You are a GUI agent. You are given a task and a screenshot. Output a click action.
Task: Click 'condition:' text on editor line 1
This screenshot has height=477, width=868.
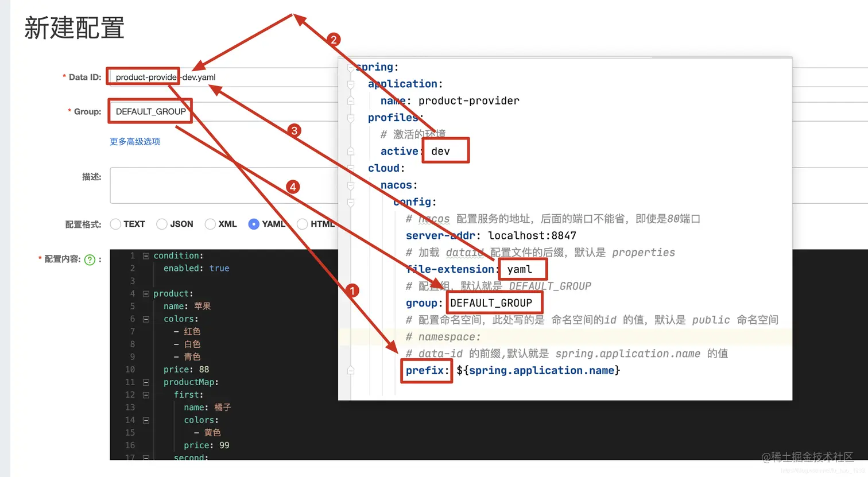tap(179, 255)
